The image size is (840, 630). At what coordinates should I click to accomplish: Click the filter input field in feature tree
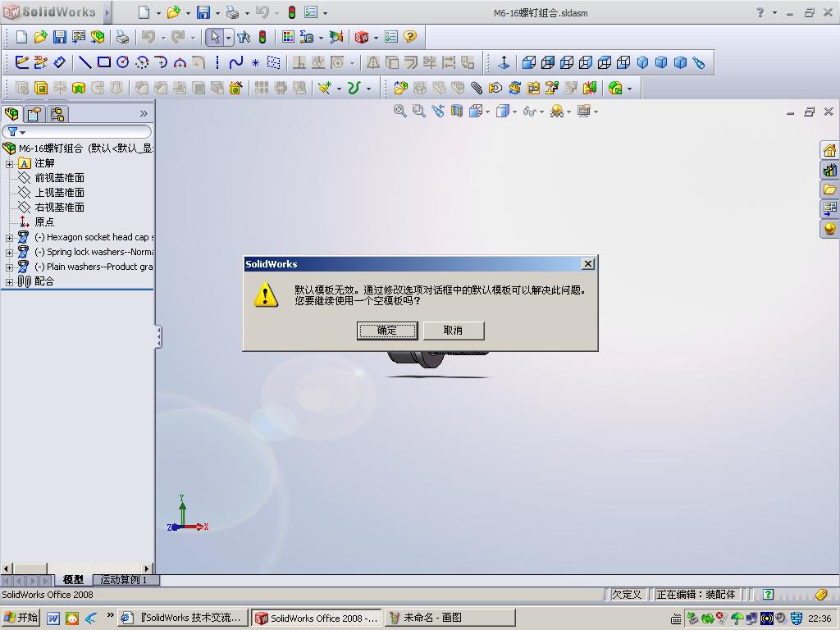[x=78, y=132]
